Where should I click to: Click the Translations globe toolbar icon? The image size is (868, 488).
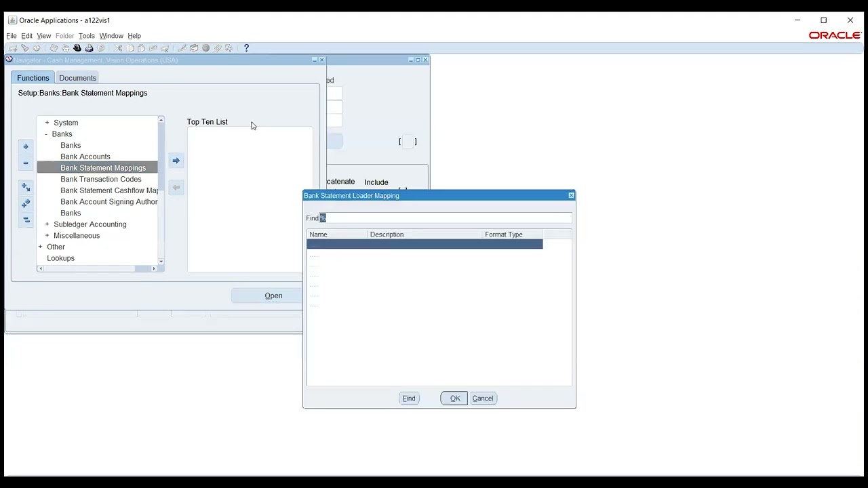(x=205, y=48)
